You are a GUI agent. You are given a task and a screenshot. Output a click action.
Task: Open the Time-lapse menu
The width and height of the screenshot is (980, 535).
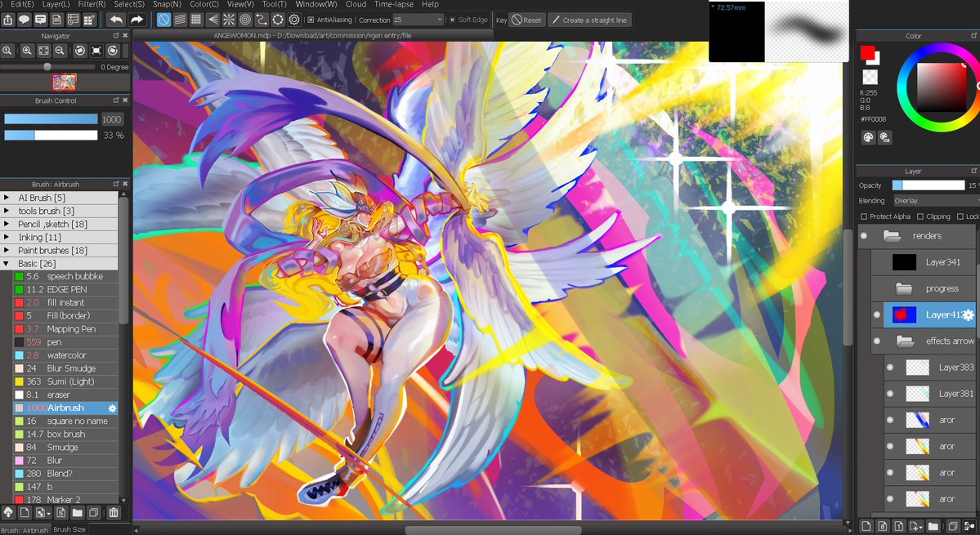point(393,4)
